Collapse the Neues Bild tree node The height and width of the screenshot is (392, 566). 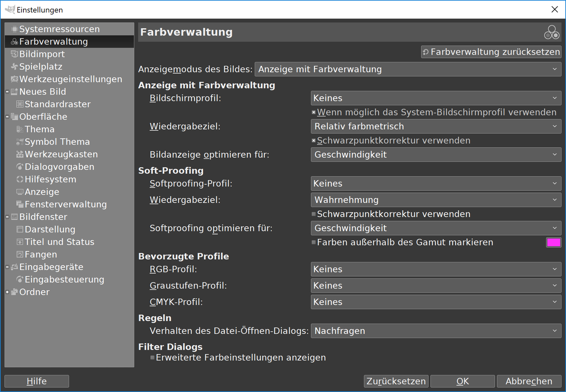coord(7,92)
